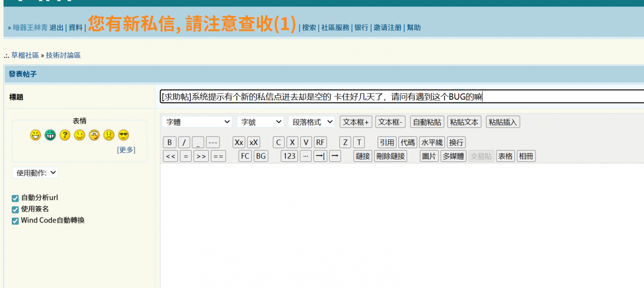The height and width of the screenshot is (288, 644).
Task: Insert the question mark emoticon
Action: (x=65, y=135)
